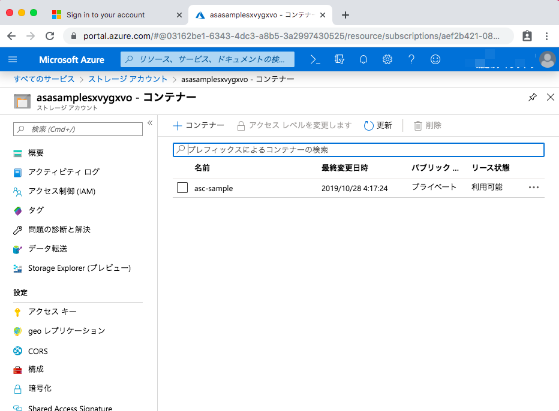559x411 pixels.
Task: Open the browser three-dot menu
Action: point(547,36)
